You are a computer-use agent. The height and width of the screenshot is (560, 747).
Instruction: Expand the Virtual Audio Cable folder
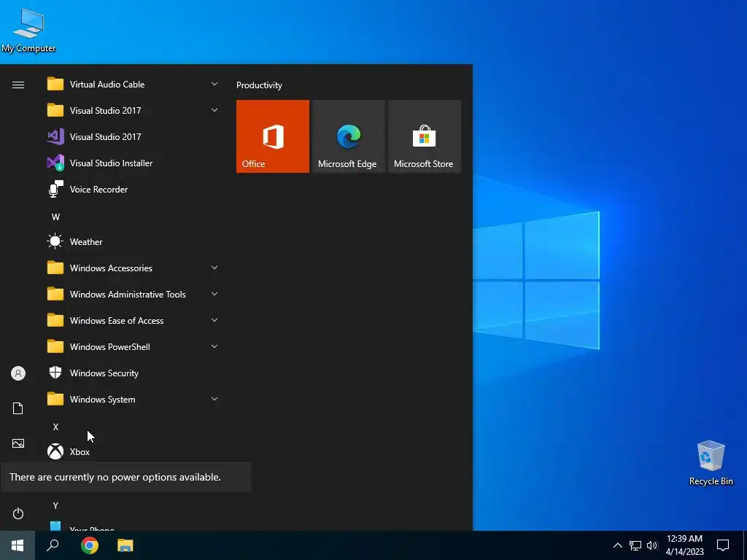pyautogui.click(x=133, y=85)
